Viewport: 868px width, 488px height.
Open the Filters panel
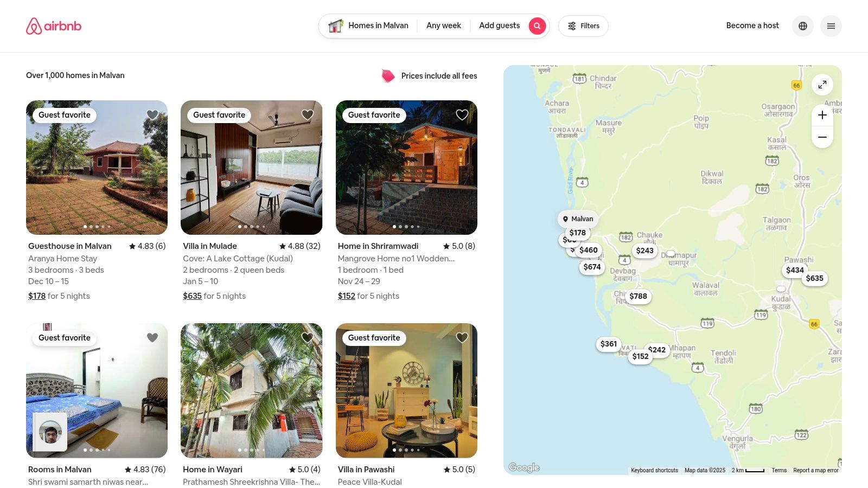(x=583, y=25)
